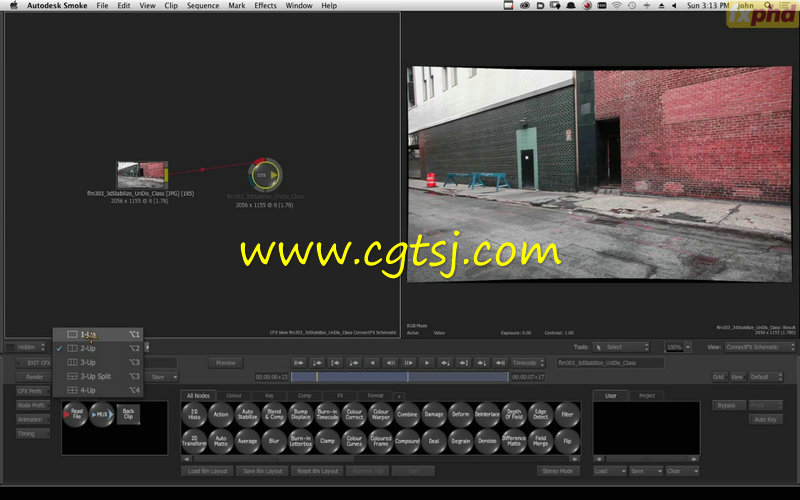Pick the Filter node
800x500 pixels.
(567, 414)
